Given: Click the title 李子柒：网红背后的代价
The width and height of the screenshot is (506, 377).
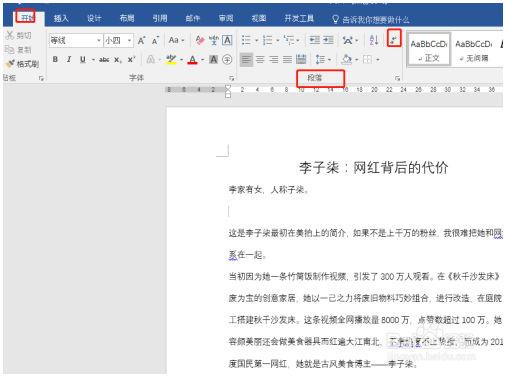Looking at the screenshot, I should click(373, 167).
